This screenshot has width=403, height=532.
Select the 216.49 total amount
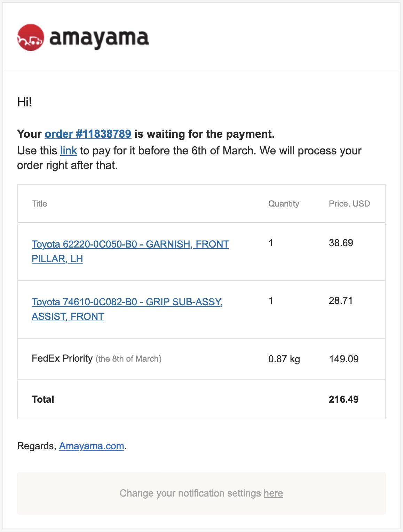pos(343,399)
